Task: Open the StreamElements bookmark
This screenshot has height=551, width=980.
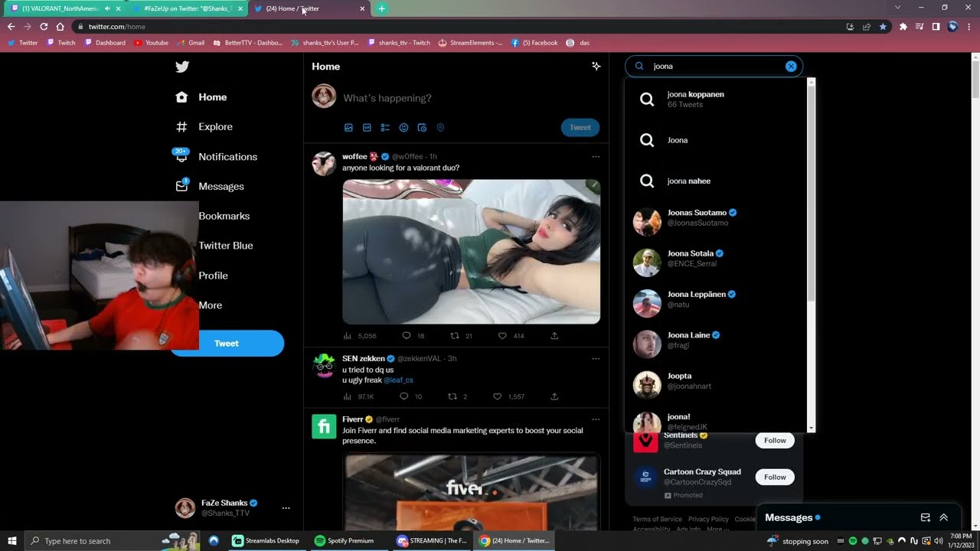Action: click(x=470, y=43)
